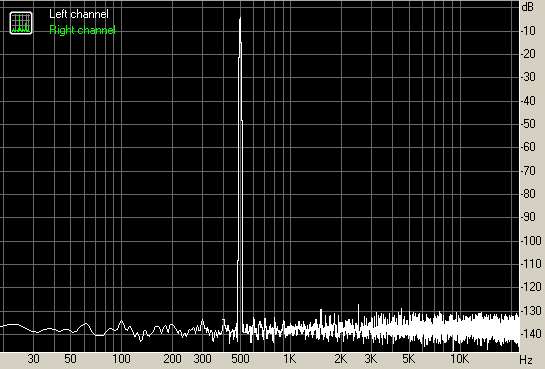The width and height of the screenshot is (545, 369).
Task: Click the tall 500 Hz spectrum peak
Action: (x=240, y=174)
